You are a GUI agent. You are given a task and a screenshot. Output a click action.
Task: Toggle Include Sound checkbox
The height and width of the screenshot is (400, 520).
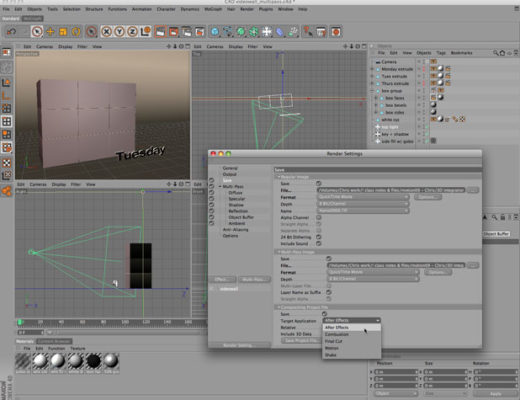click(x=319, y=244)
